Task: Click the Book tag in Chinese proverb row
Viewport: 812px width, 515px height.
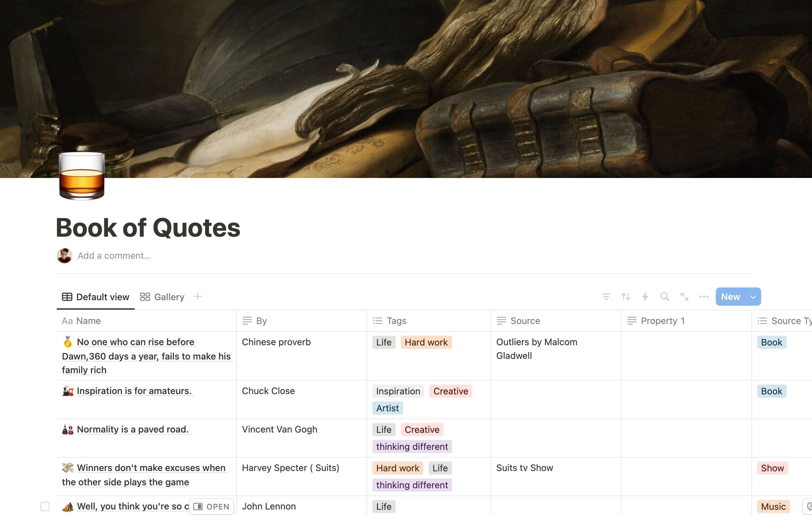Action: pos(771,342)
